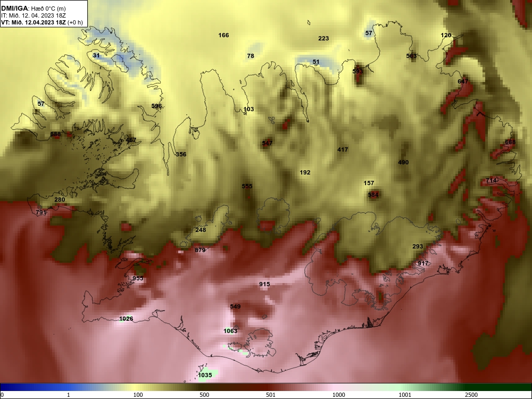Select the 192 station value
Image resolution: width=532 pixels, height=399 pixels.
(x=305, y=173)
